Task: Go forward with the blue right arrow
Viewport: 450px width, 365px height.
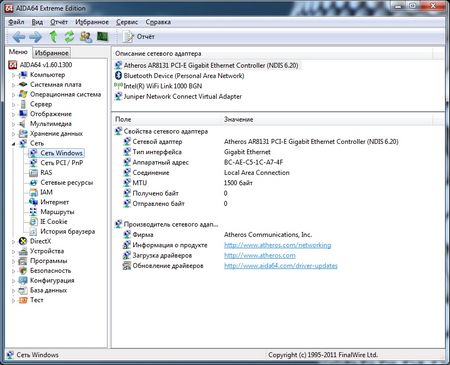Action: (35, 37)
